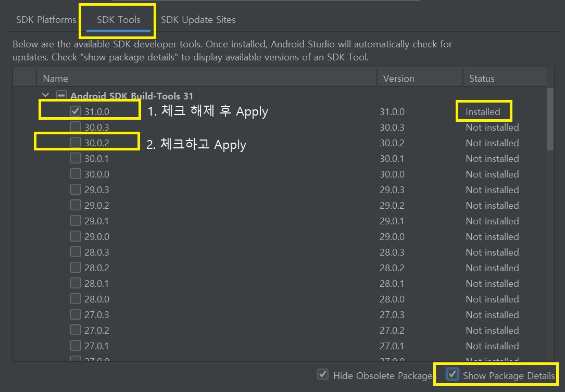This screenshot has width=565, height=392.
Task: Check the 30.0.0 build-tools checkbox
Action: tap(76, 174)
